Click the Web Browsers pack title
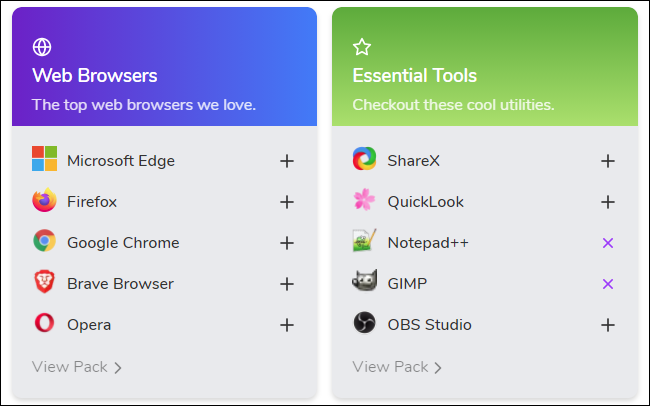650x406 pixels. point(94,75)
